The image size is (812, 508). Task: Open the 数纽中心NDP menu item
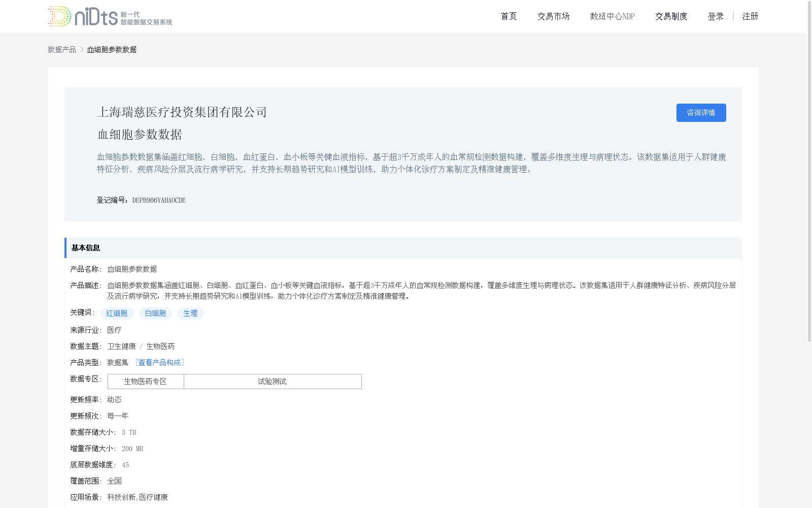[612, 16]
